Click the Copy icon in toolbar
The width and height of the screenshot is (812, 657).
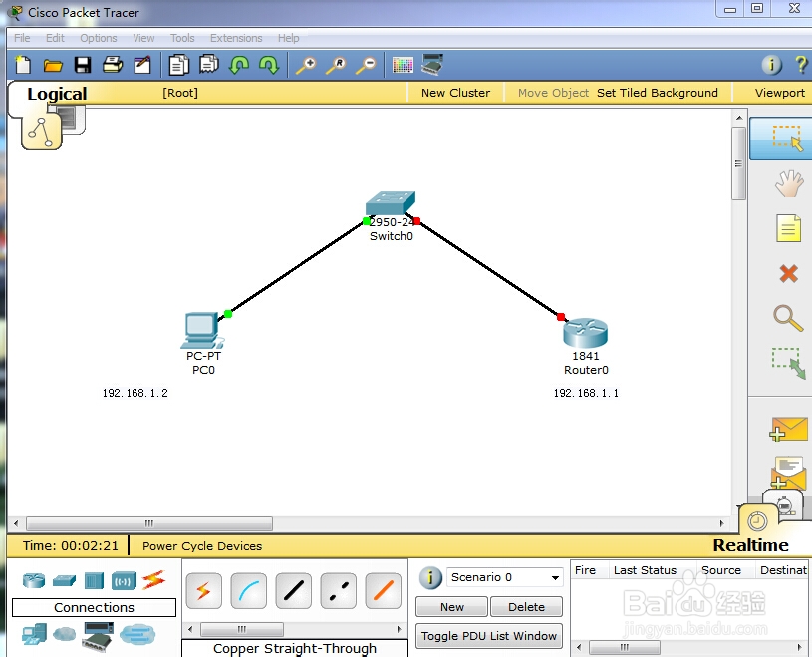(x=179, y=65)
